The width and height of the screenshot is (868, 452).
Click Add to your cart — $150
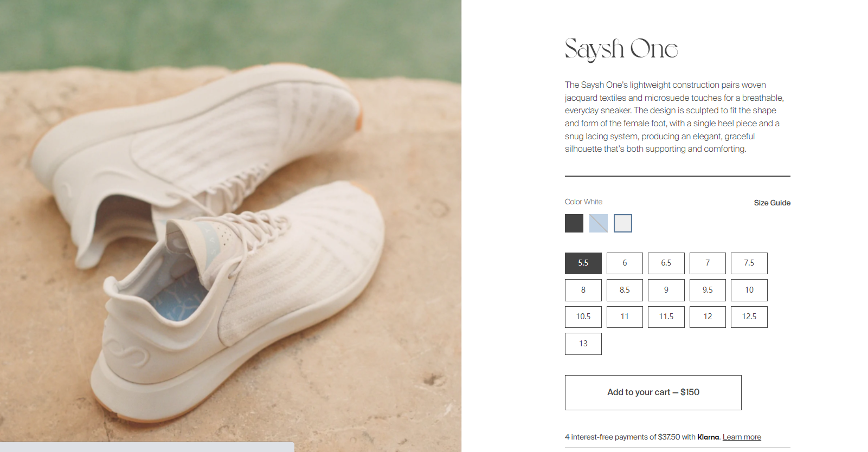pos(653,392)
